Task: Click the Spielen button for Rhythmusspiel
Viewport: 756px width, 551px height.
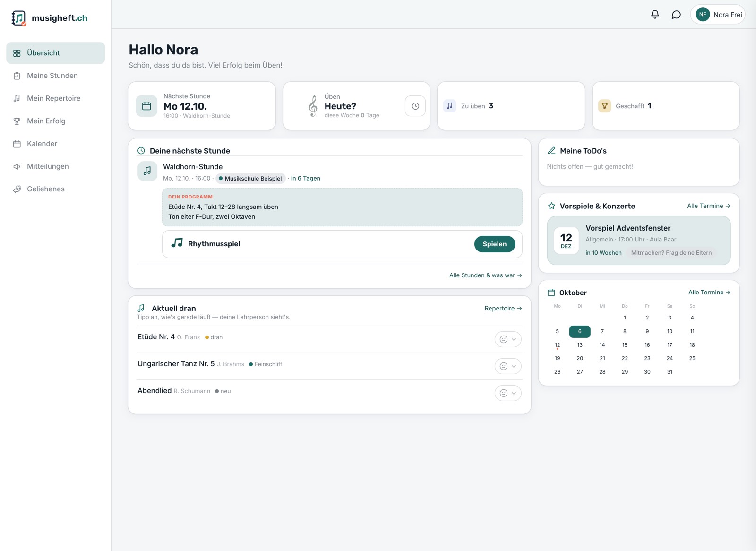Action: coord(495,244)
